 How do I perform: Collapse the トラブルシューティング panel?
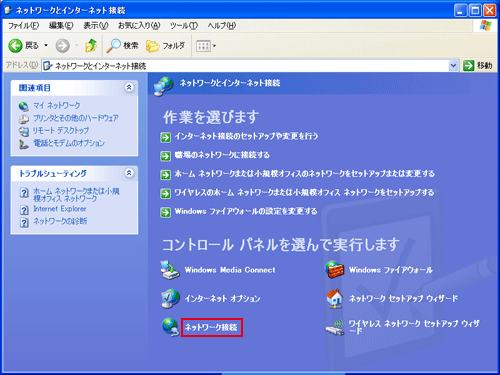coord(129,173)
